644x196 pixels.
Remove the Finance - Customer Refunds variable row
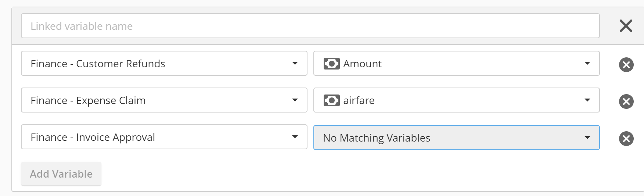626,65
